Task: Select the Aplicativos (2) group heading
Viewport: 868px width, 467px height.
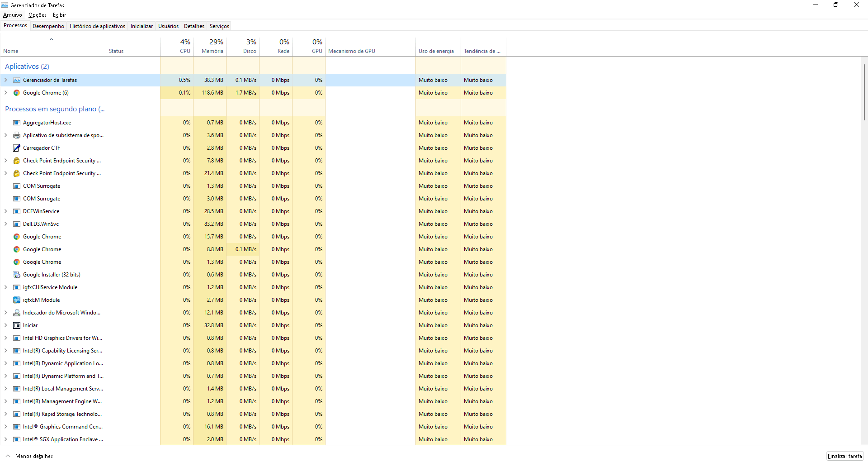Action: pyautogui.click(x=27, y=67)
